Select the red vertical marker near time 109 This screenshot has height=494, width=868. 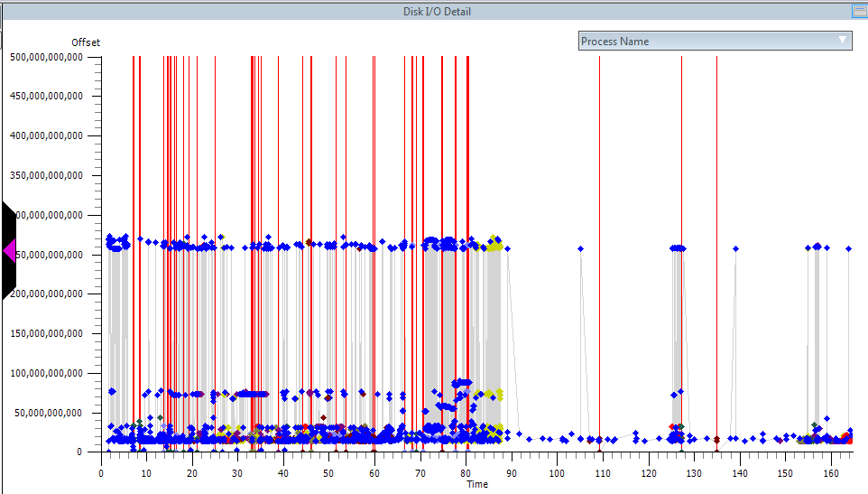pos(599,181)
